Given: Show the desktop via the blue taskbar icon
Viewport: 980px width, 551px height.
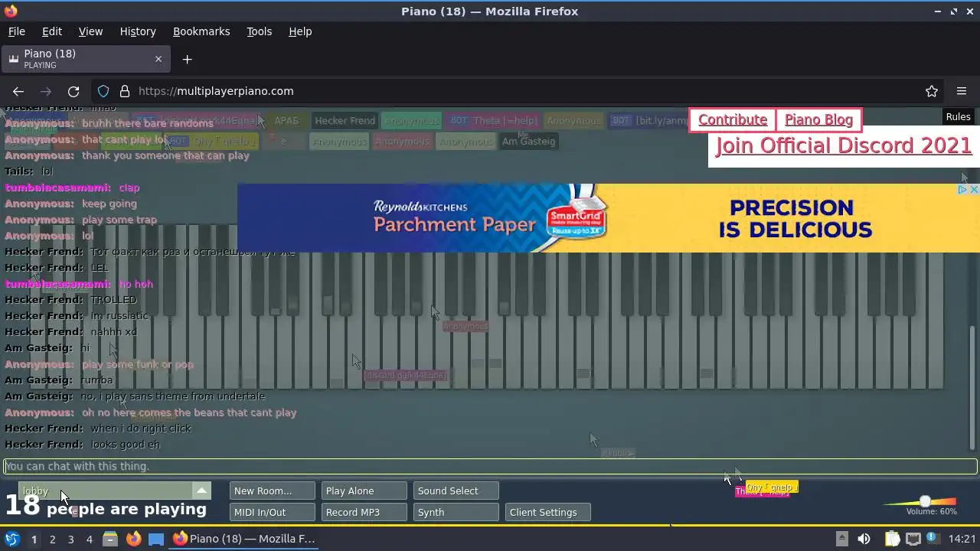Looking at the screenshot, I should (x=156, y=539).
